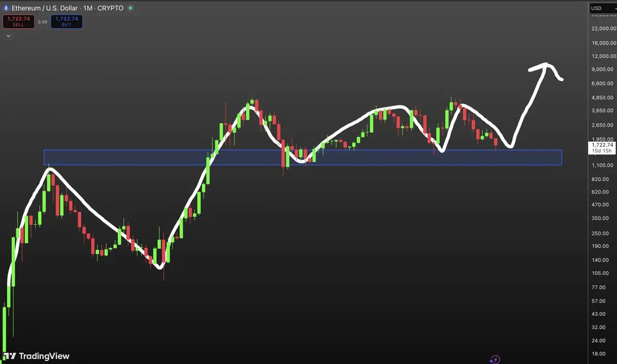This screenshot has height=364, width=617.
Task: Click the 190.00 price axis label
Action: [x=601, y=246]
